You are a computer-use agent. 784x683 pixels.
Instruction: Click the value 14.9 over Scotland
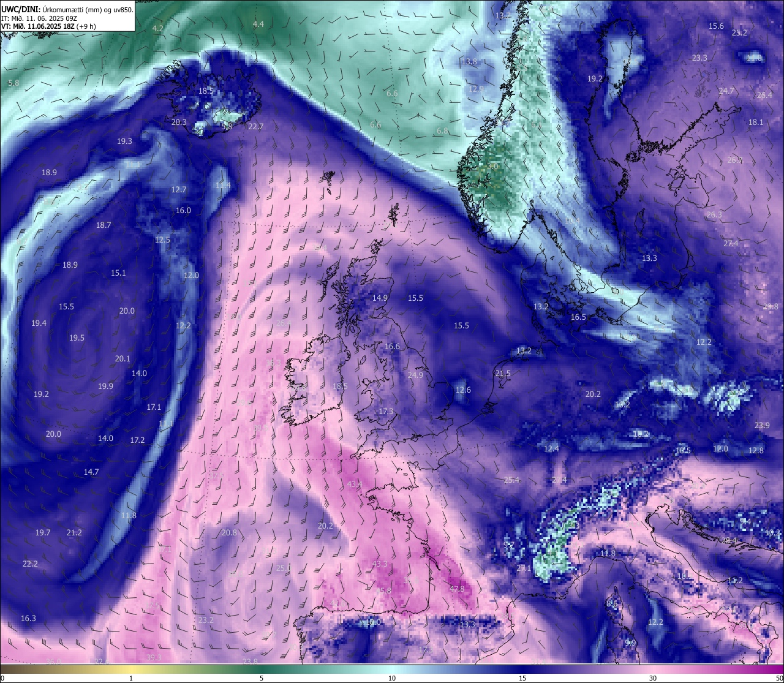click(380, 298)
